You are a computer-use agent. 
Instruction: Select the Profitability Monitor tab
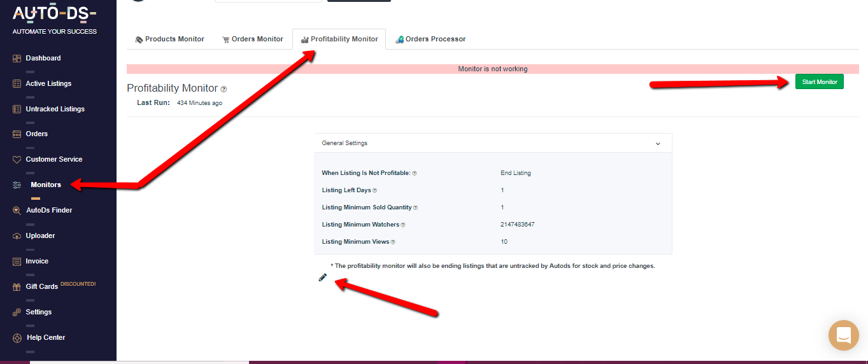[339, 39]
